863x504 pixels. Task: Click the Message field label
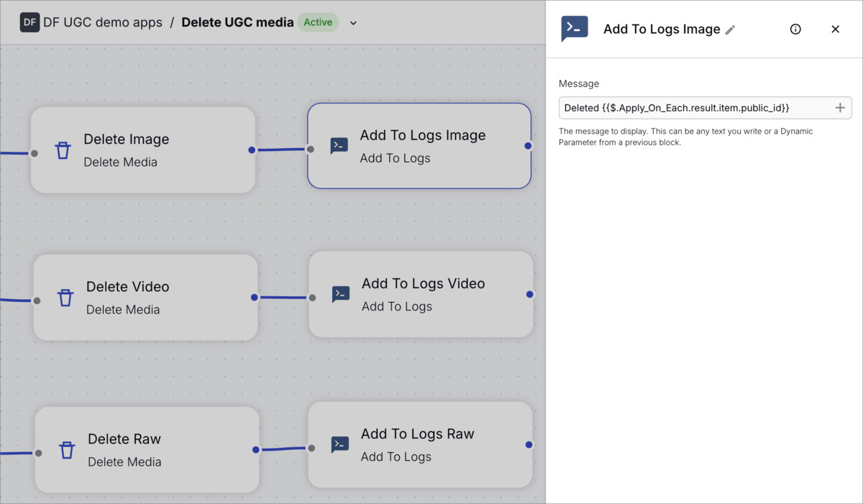[x=579, y=83]
